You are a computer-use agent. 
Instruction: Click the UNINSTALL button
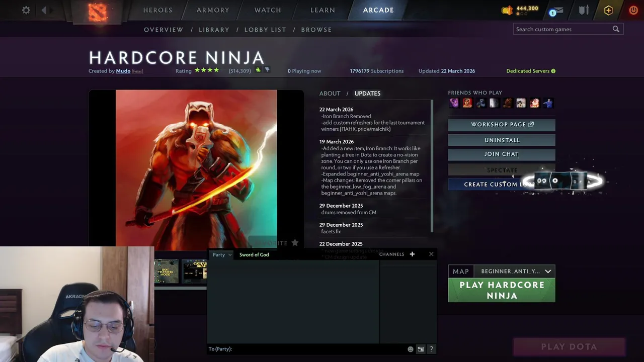(502, 140)
